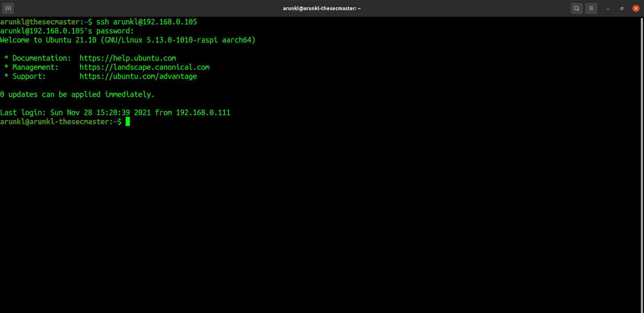Click the arunkl@arunkl-thesecmaster prompt
This screenshot has width=644, height=313.
pyautogui.click(x=61, y=122)
